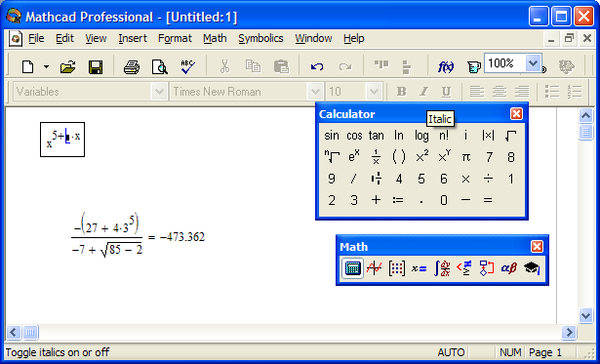Screen dimensions: 600x364
Task: Toggle Calculator toolbar in Math palette
Action: click(352, 268)
